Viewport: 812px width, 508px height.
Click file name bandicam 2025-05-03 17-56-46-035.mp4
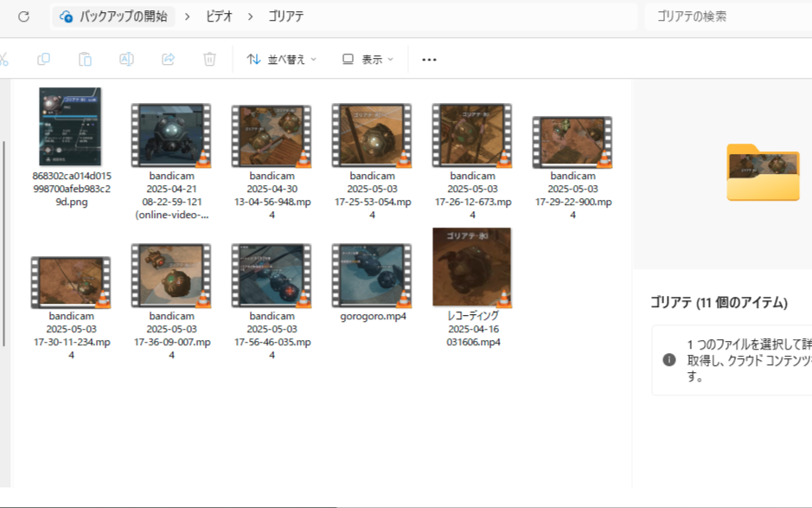coord(272,336)
